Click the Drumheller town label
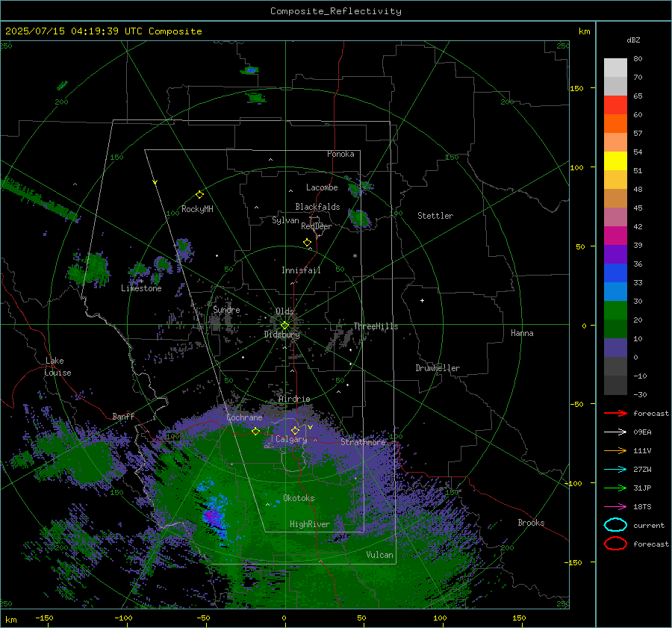672x628 pixels. pyautogui.click(x=438, y=368)
